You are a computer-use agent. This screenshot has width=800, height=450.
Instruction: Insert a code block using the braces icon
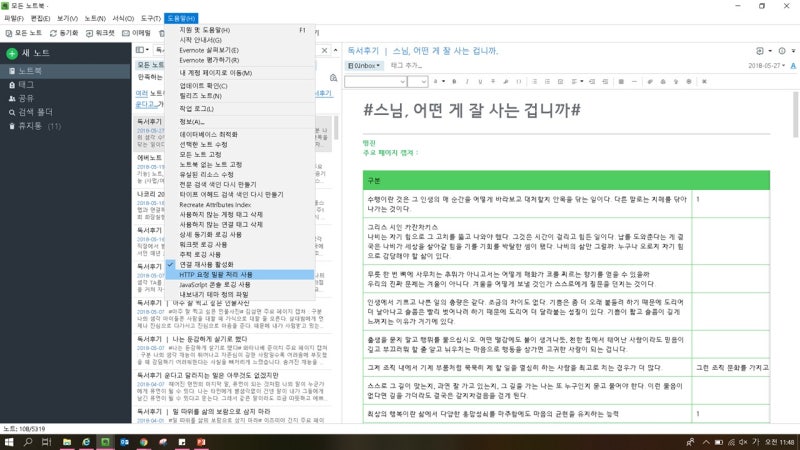[519, 82]
